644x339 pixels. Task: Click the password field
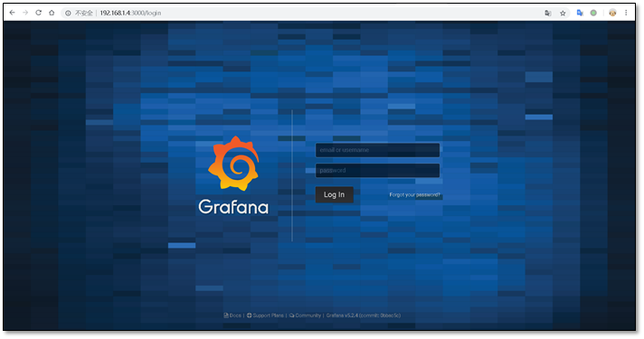pyautogui.click(x=377, y=170)
